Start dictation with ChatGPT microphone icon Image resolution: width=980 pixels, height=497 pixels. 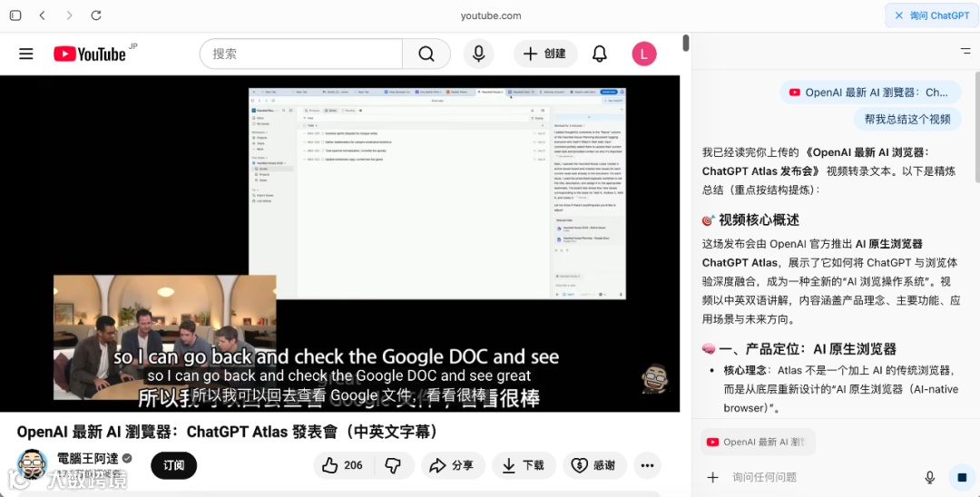(x=930, y=478)
